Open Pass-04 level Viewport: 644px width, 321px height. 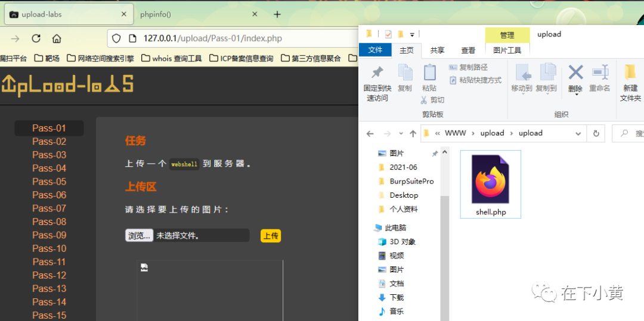[49, 169]
